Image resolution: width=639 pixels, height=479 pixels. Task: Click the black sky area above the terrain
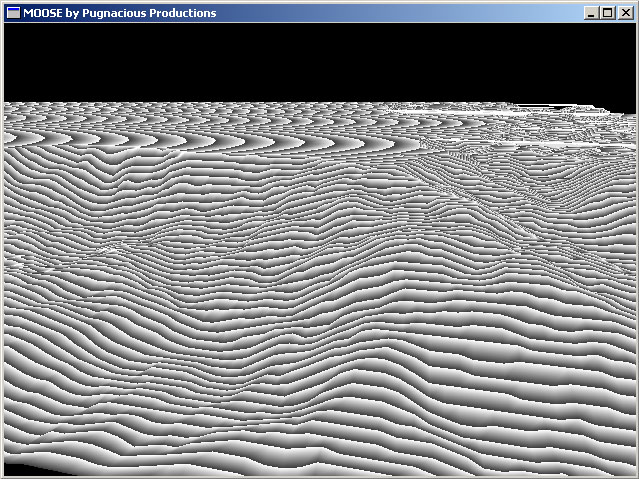[320, 60]
